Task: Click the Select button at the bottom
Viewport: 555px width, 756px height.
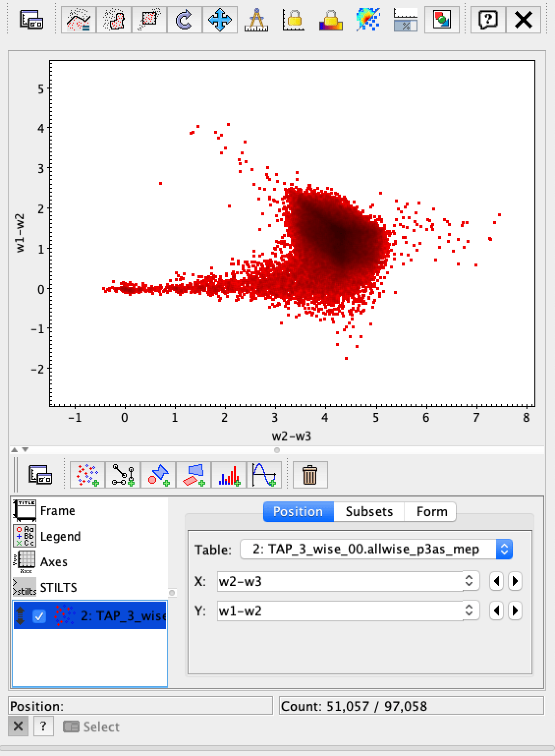Action: [x=91, y=727]
